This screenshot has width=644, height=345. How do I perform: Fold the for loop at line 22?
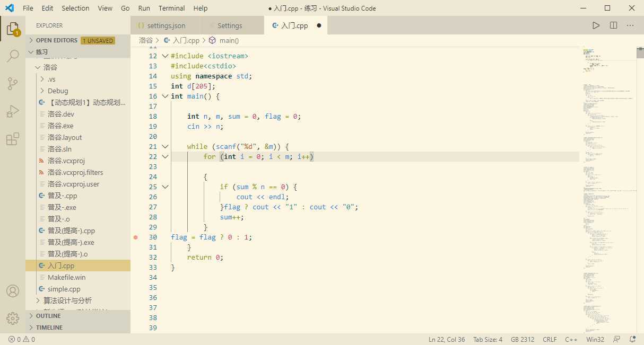[165, 157]
